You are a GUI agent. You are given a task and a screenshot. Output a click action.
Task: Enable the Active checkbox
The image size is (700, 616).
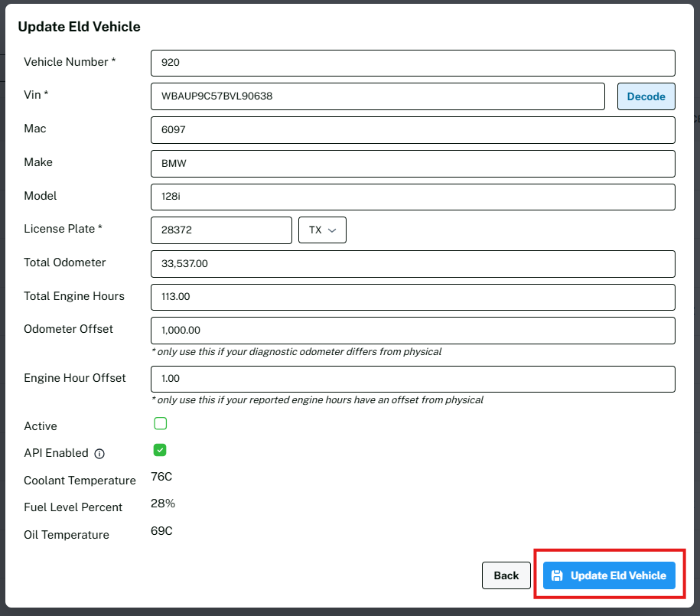point(161,424)
